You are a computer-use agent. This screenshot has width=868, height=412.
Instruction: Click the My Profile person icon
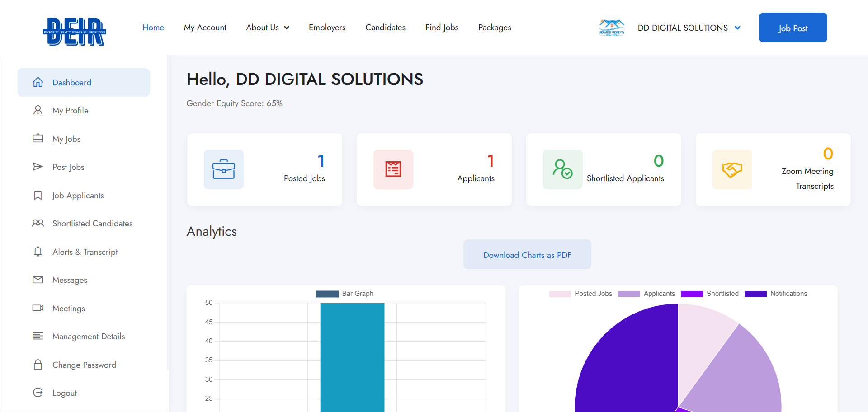[x=38, y=110]
